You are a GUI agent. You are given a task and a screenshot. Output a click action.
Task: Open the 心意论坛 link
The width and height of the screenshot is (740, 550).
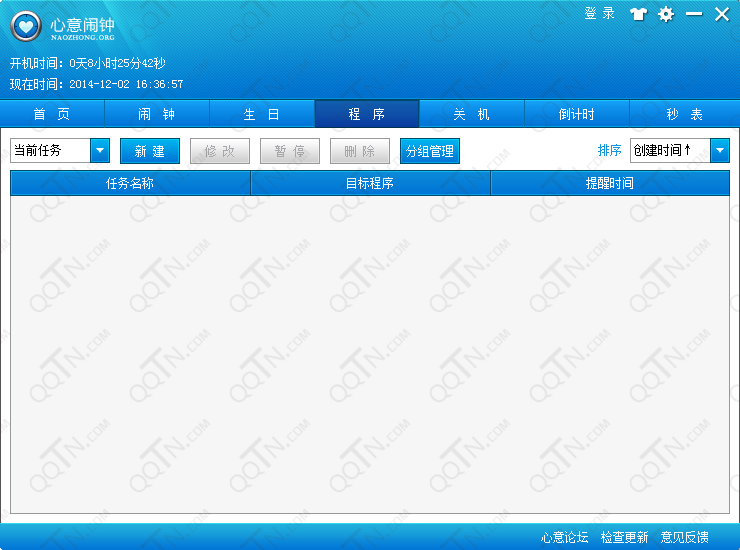[565, 537]
